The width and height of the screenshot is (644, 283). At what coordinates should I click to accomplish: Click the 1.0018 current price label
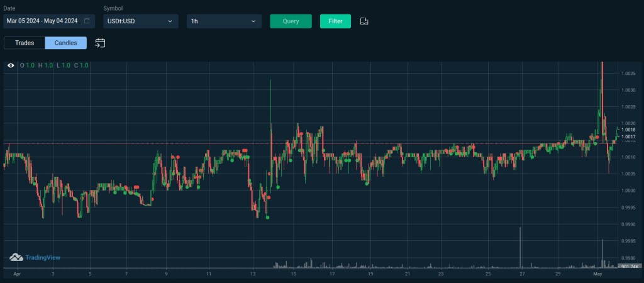click(628, 130)
